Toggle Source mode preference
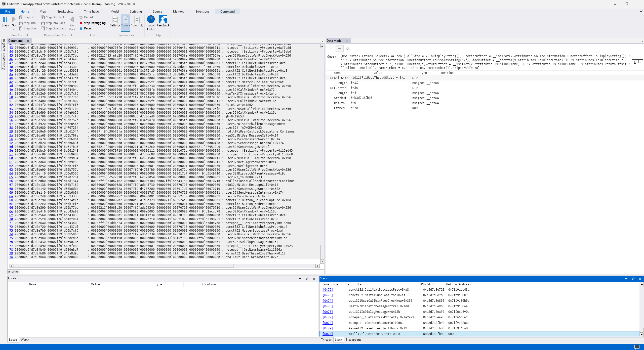This screenshot has width=644, height=350. [125, 21]
